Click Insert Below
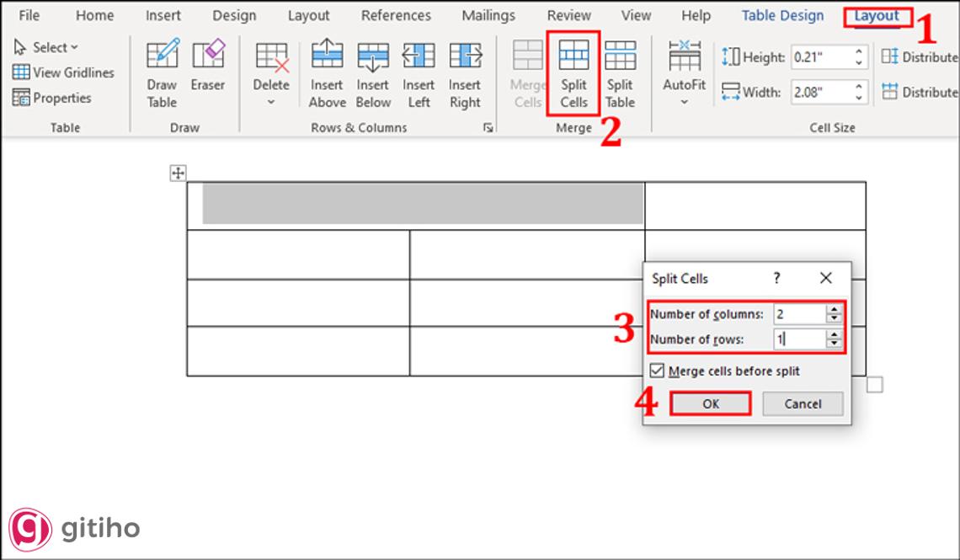960x560 pixels. tap(373, 74)
